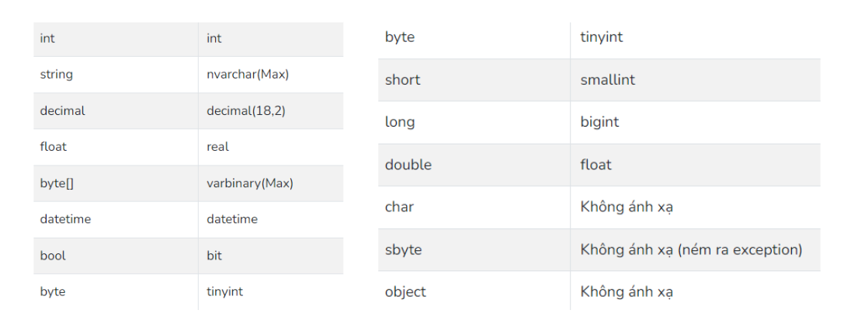Screen dimensions: 868x331
Task: Click the varbinary(Max) cell
Action: (x=250, y=183)
